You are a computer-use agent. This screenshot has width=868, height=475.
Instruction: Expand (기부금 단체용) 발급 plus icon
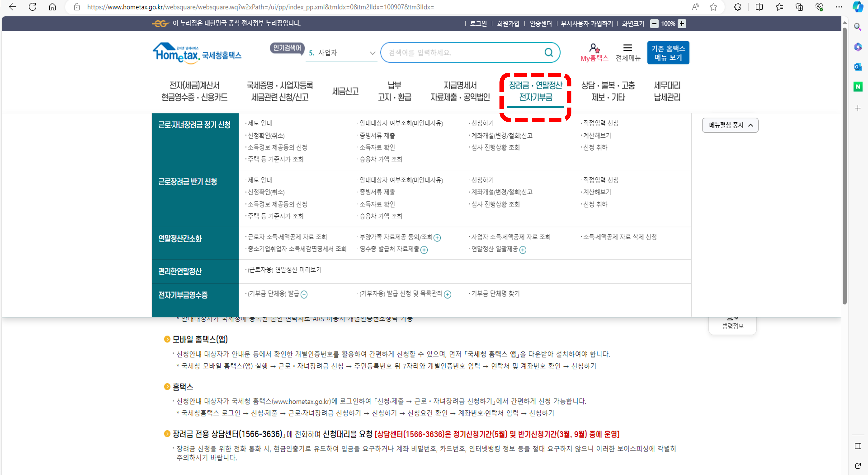point(304,295)
